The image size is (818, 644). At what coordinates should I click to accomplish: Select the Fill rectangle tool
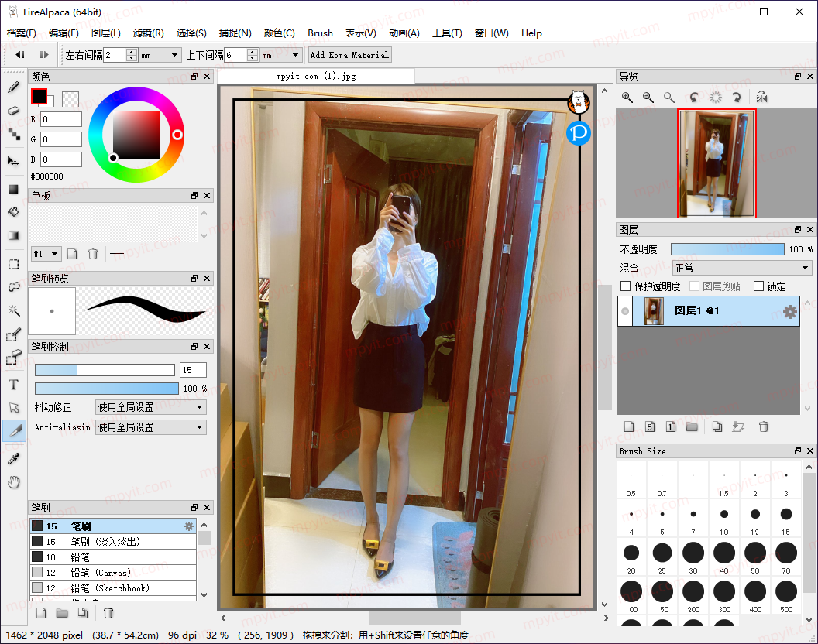click(14, 189)
